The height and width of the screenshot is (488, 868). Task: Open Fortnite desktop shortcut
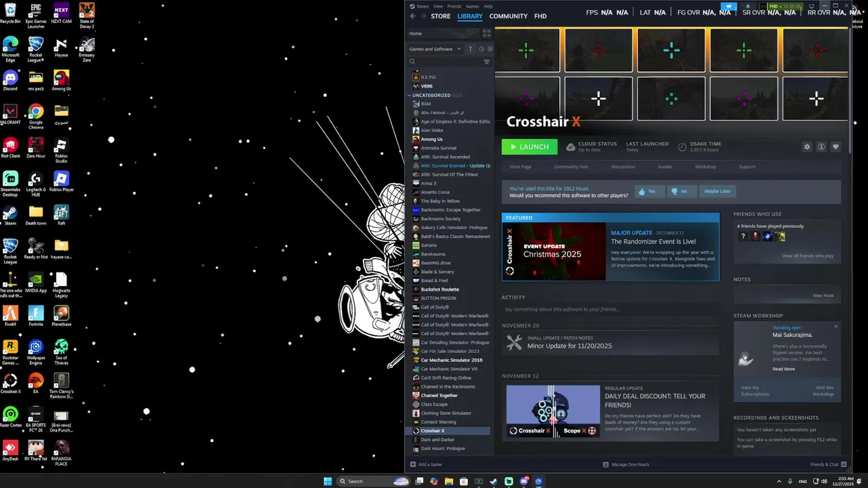(36, 316)
